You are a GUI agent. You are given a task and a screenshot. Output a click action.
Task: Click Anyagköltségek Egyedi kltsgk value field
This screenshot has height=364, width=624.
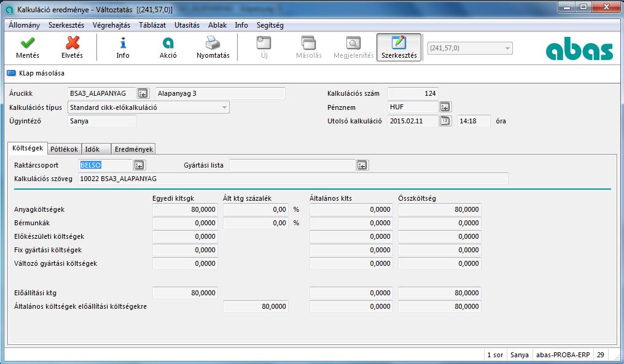pyautogui.click(x=185, y=209)
